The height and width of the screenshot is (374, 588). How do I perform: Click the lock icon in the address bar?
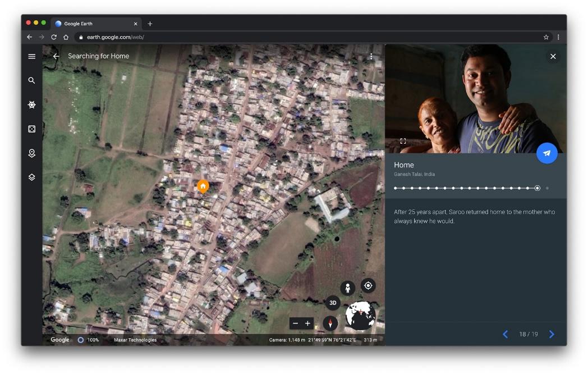pyautogui.click(x=81, y=37)
